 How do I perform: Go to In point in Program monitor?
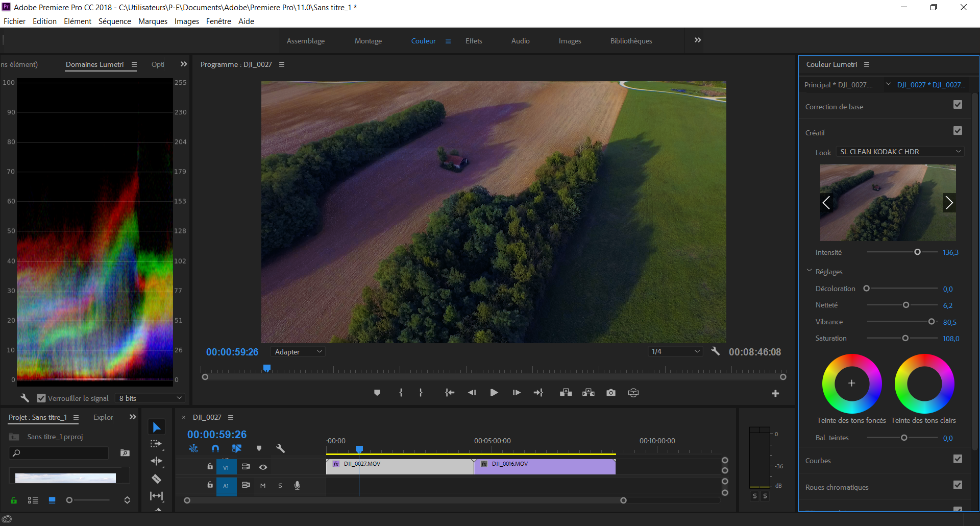point(450,393)
